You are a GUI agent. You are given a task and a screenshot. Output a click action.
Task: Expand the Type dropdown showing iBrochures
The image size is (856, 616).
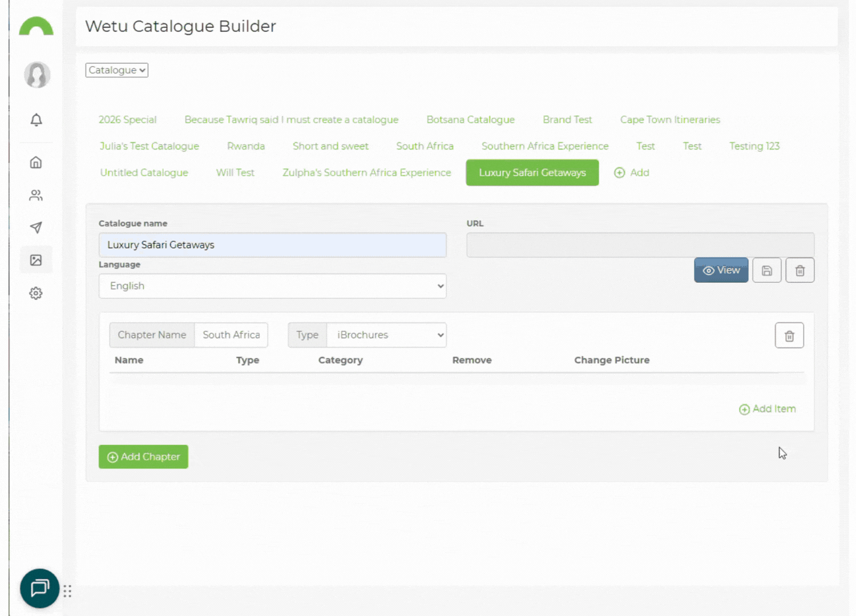pyautogui.click(x=386, y=335)
